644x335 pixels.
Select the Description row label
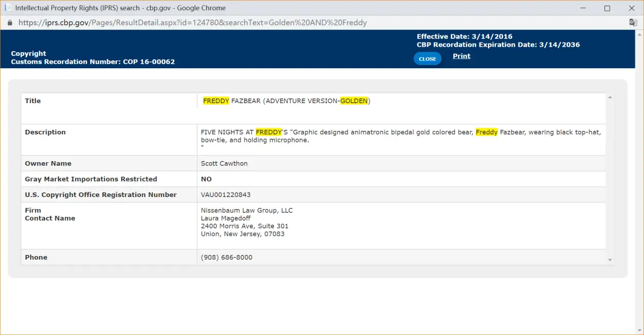pyautogui.click(x=45, y=132)
